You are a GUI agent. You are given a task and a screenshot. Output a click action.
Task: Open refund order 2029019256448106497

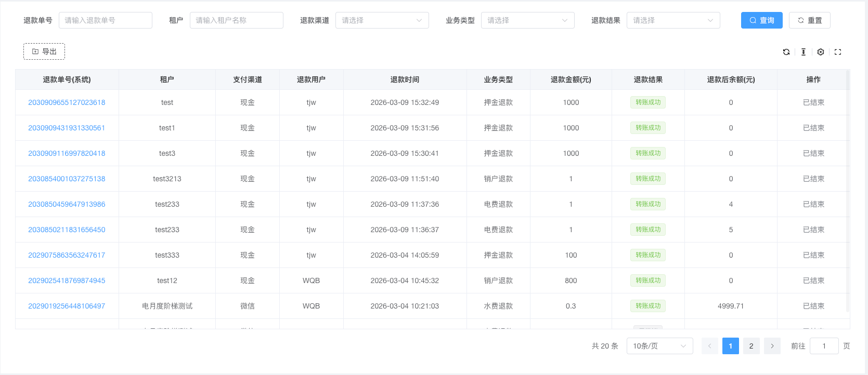[67, 306]
